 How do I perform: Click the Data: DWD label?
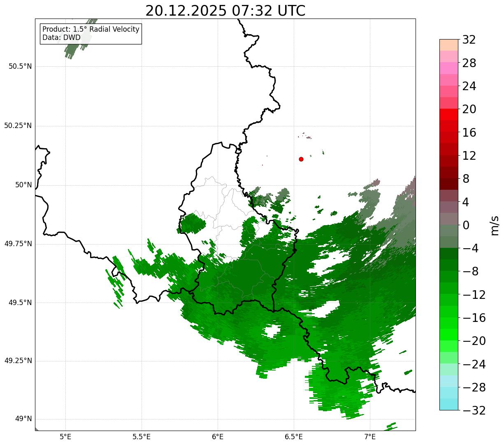pyautogui.click(x=61, y=37)
